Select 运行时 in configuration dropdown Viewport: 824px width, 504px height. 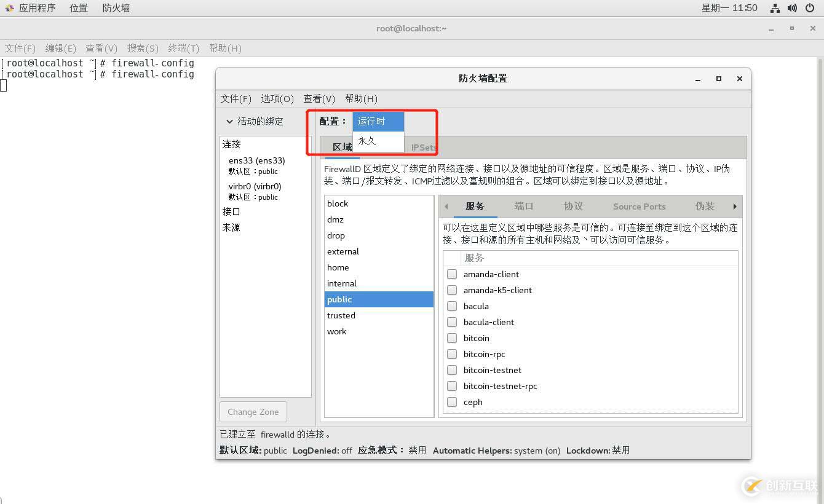coord(378,122)
